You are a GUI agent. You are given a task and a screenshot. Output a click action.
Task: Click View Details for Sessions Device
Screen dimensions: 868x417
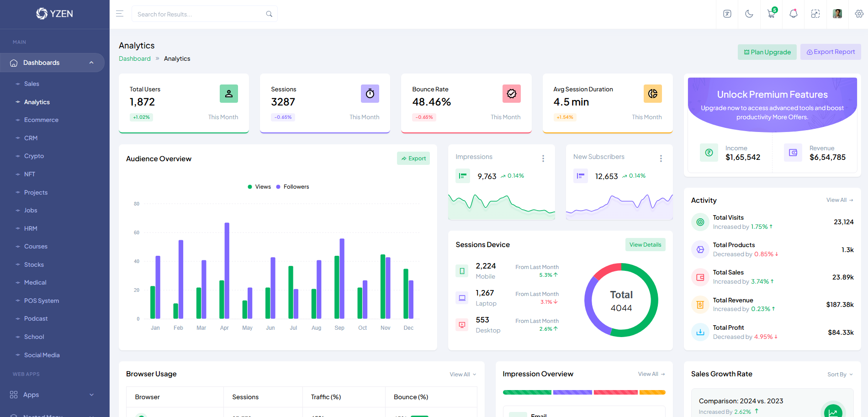(x=645, y=245)
